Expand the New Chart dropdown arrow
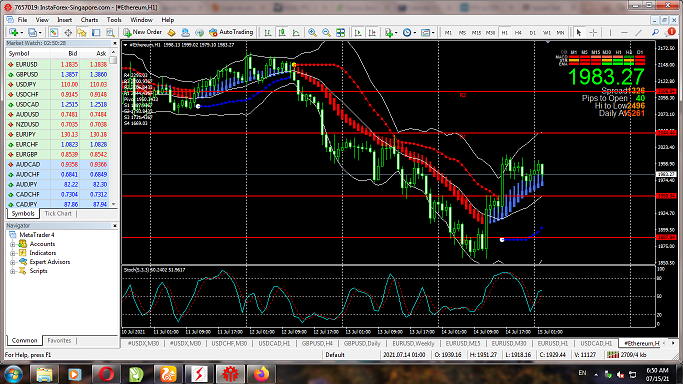683x384 pixels. pyautogui.click(x=21, y=33)
